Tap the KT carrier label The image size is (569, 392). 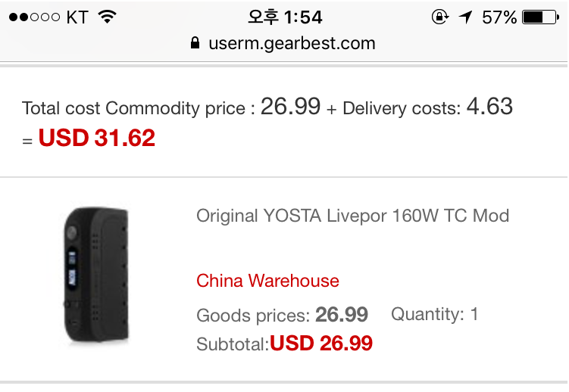click(77, 17)
